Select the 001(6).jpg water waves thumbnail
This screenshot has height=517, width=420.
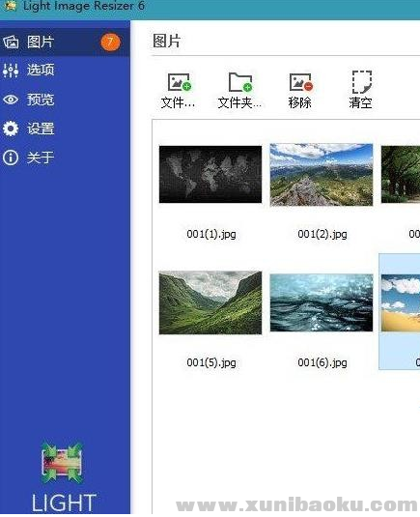(322, 302)
